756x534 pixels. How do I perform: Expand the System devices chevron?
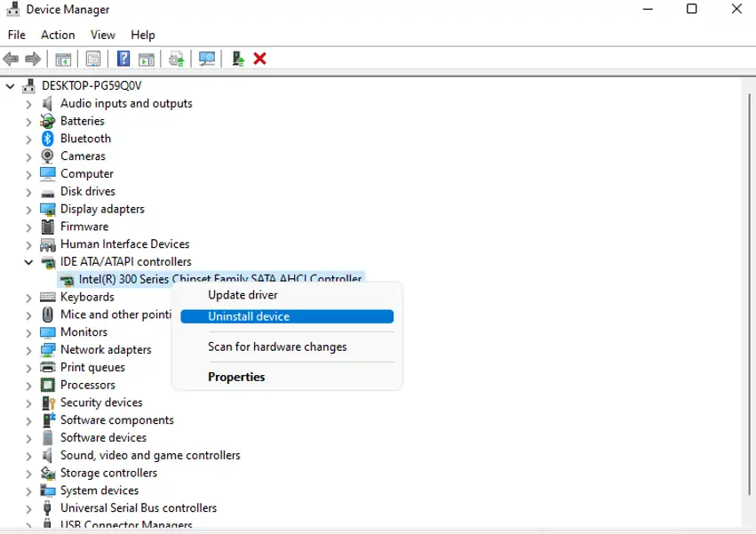28,491
